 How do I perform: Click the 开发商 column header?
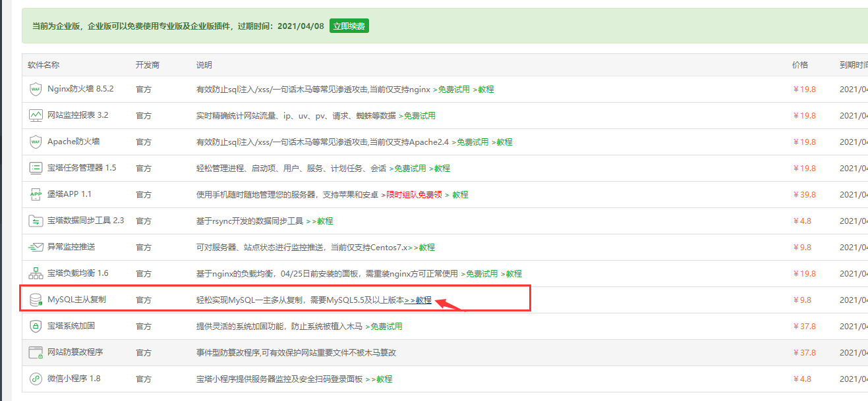(x=148, y=65)
